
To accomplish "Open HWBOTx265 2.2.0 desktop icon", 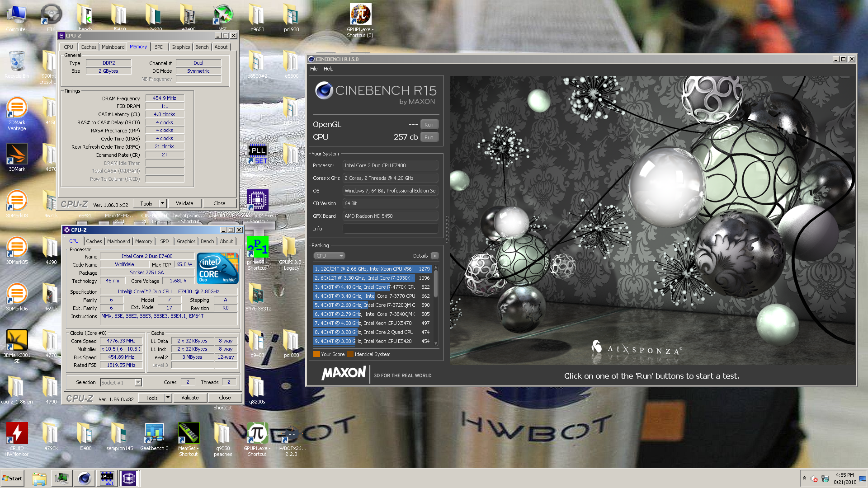I will 291,439.
